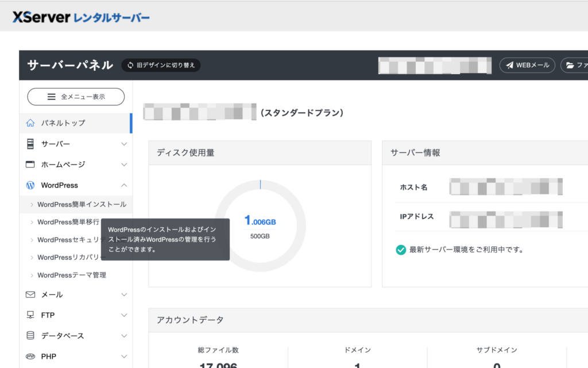Viewport: 588px width, 368px height.
Task: Click the FTP monitor icon in sidebar
Action: 30,315
